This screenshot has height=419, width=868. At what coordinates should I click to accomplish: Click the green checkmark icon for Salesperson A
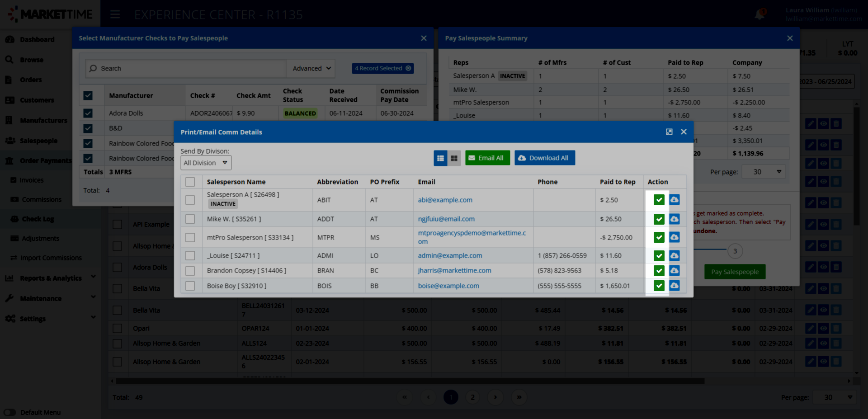point(659,200)
